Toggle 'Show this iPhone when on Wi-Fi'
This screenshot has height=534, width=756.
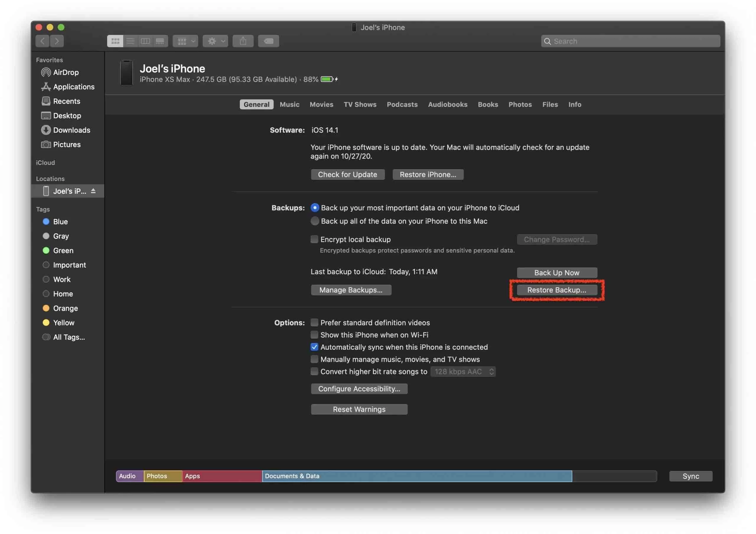coord(314,335)
